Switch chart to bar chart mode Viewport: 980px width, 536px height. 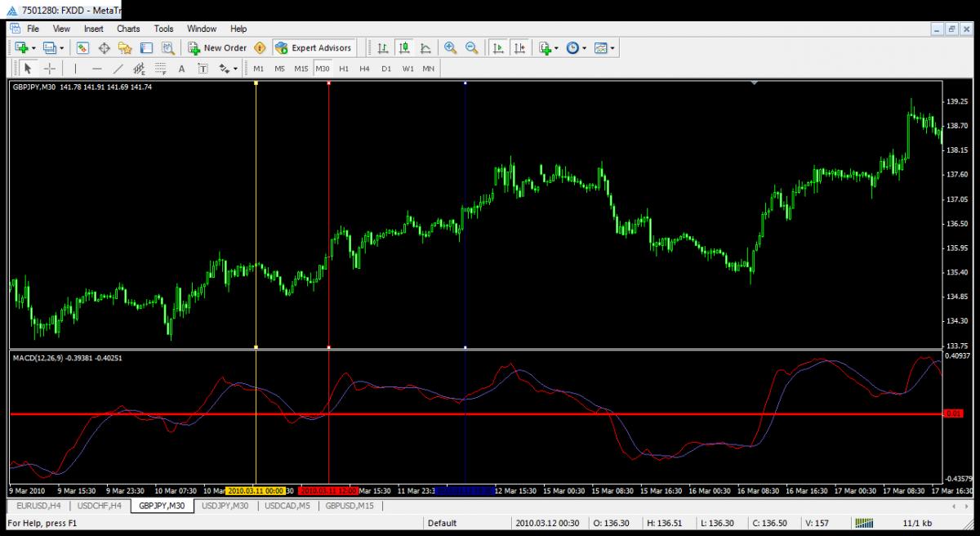382,48
